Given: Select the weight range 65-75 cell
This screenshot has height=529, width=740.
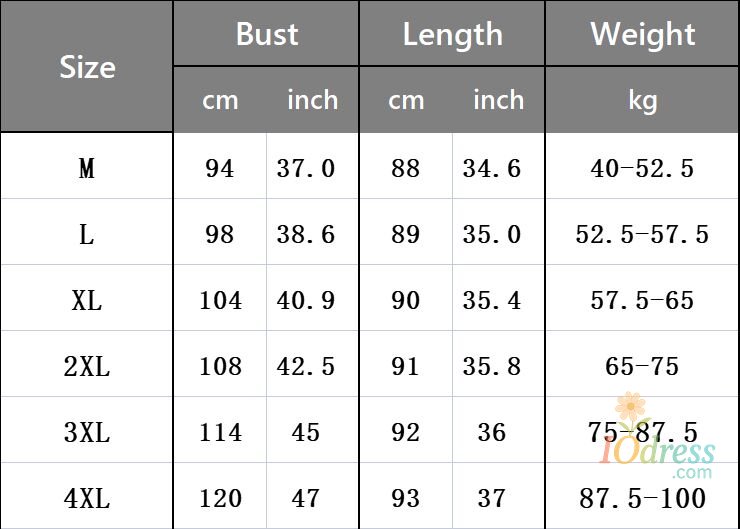Looking at the screenshot, I should click(x=642, y=367).
